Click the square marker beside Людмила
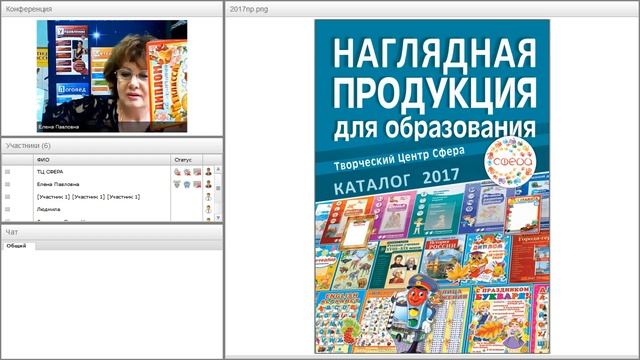This screenshot has width=640, height=360. 7,209
